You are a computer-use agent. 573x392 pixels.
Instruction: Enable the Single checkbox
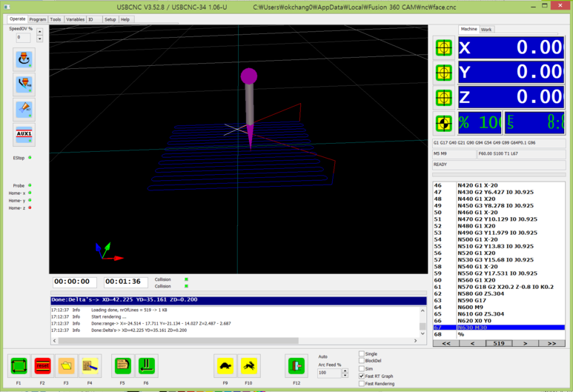pos(362,353)
